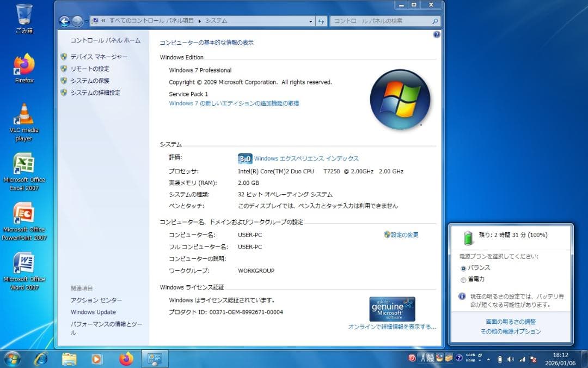This screenshot has height=368, width=588.
Task: Click the breadcrumb arrow after すべてのコントロール パネル項目
Action: pyautogui.click(x=199, y=21)
